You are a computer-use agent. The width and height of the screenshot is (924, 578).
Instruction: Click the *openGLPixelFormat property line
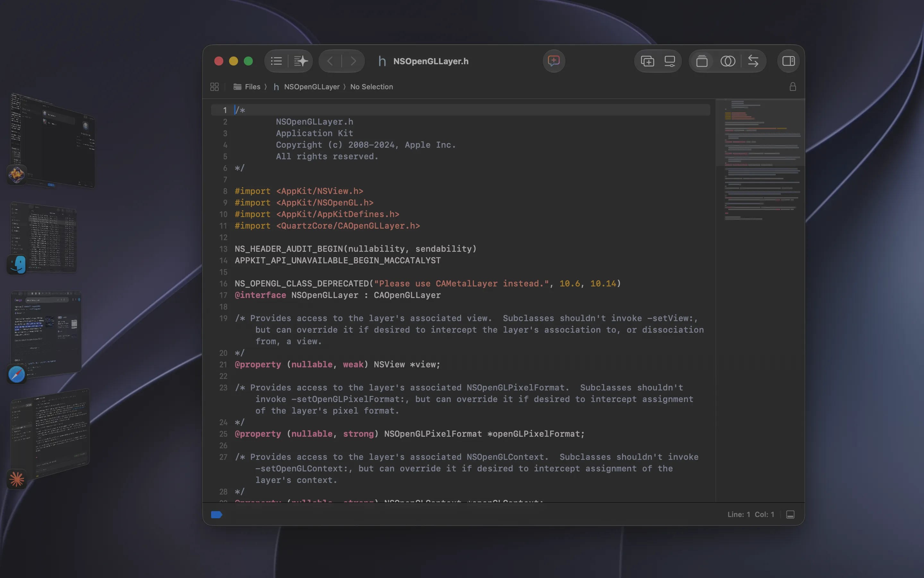click(x=410, y=434)
